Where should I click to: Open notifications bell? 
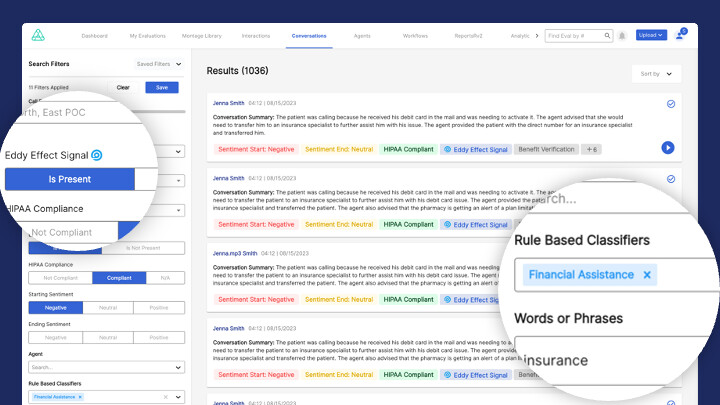point(622,36)
